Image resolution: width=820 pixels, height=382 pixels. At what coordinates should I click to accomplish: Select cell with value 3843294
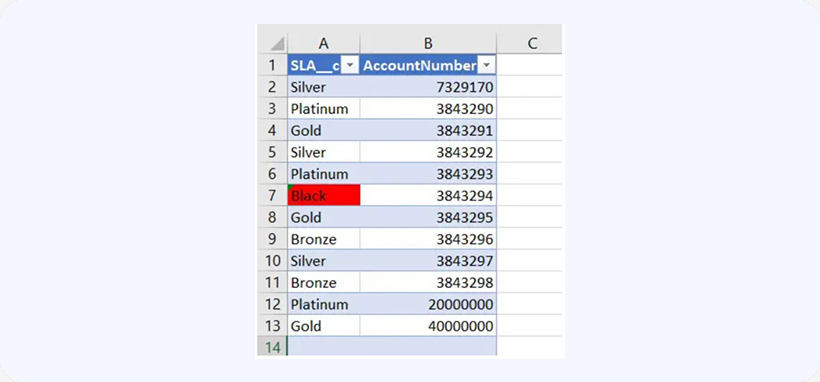coord(428,195)
